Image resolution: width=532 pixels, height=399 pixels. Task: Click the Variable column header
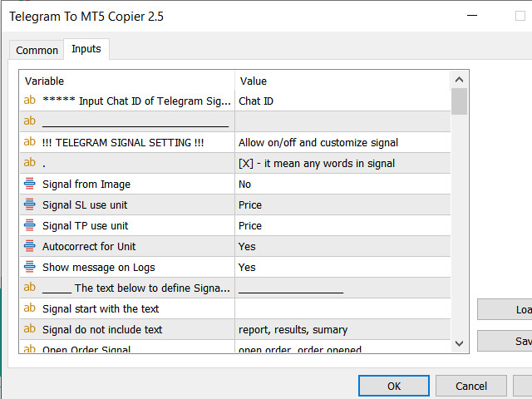[127, 81]
